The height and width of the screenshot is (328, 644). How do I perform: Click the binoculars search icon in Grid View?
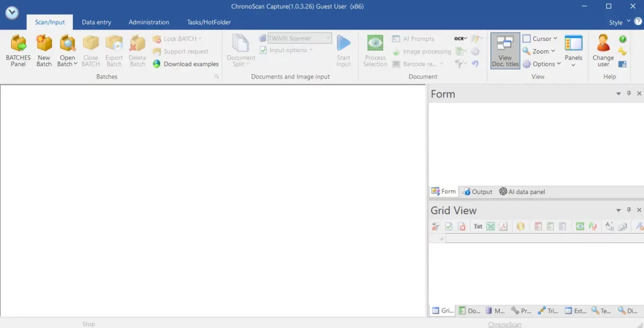pyautogui.click(x=622, y=226)
